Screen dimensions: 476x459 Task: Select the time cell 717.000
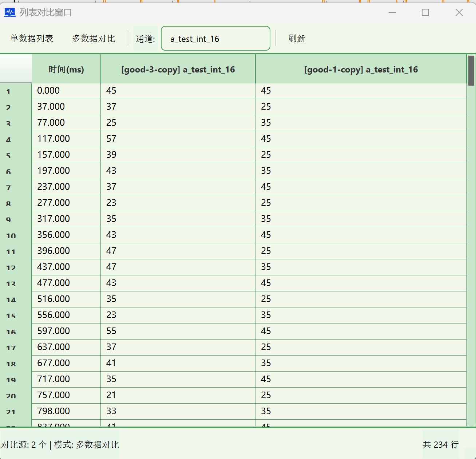coord(66,379)
